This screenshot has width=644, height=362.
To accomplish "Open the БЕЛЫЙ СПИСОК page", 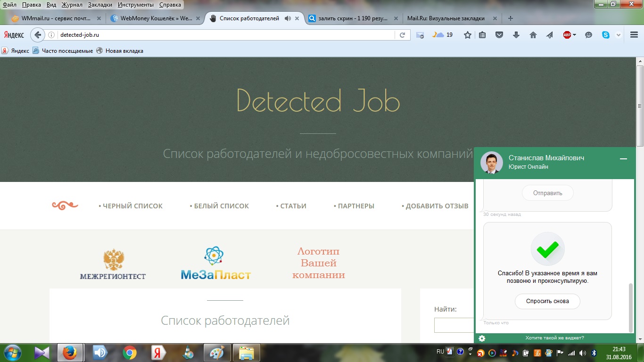I will (219, 206).
